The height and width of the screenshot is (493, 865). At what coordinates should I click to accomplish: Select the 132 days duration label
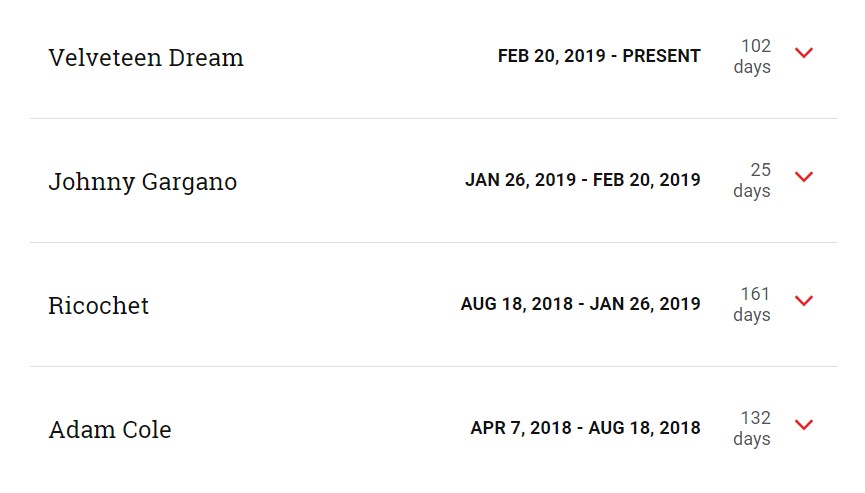click(752, 428)
